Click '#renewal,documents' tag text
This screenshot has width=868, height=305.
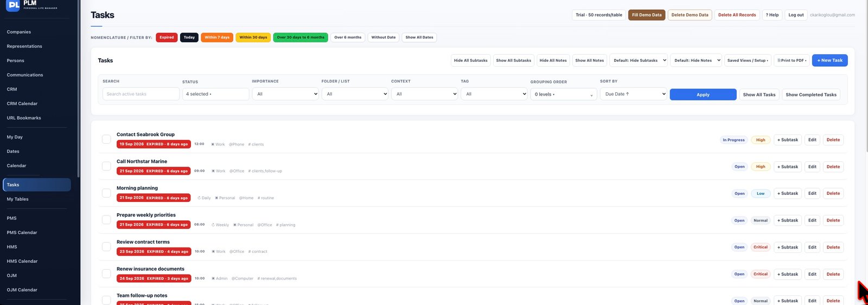click(277, 278)
